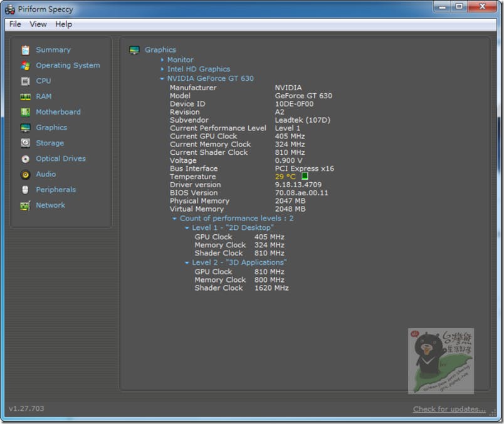Click the Graphics monitor icon in sidebar

26,128
